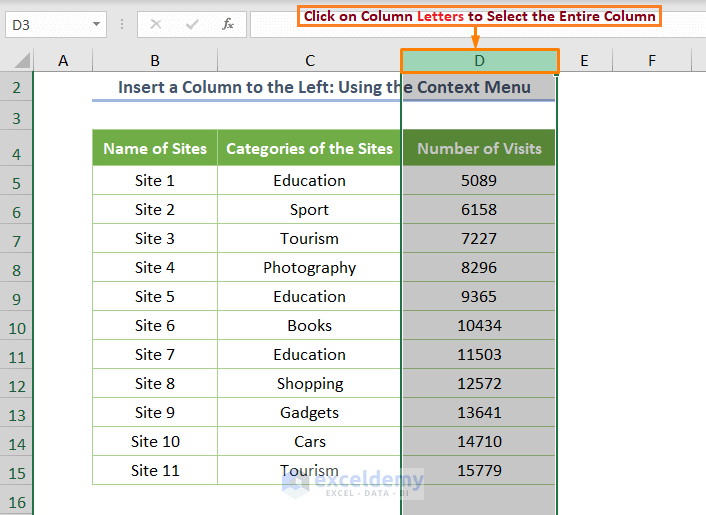Select the "Name of Sites" header cell
706x515 pixels.
(x=155, y=149)
